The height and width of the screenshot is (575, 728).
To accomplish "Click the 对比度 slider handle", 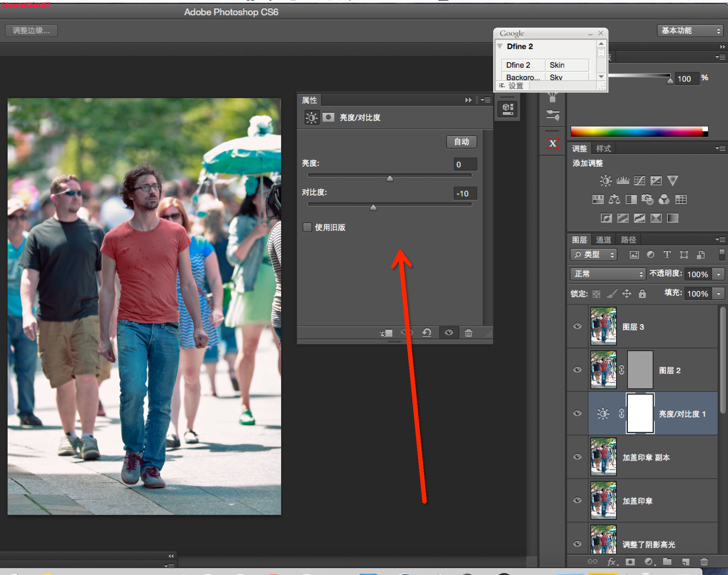I will [x=373, y=207].
